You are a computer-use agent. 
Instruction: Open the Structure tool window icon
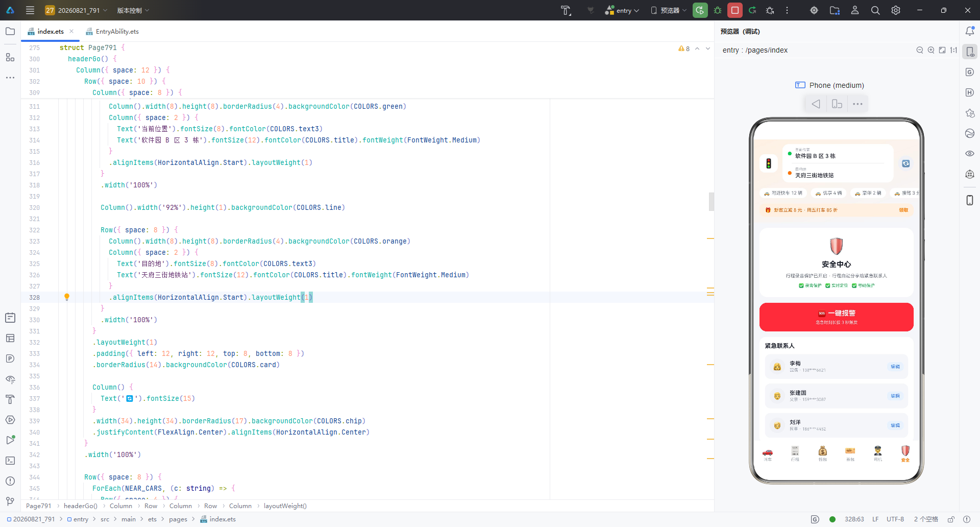point(10,57)
